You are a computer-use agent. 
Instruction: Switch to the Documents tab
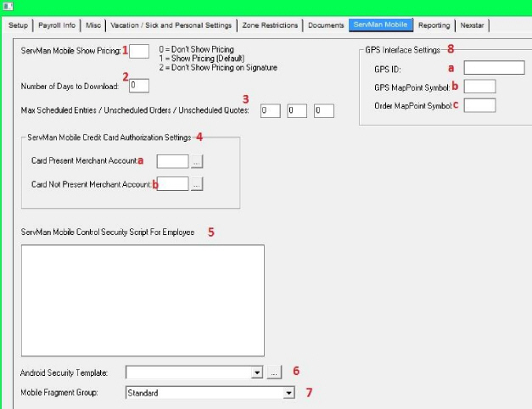[326, 25]
